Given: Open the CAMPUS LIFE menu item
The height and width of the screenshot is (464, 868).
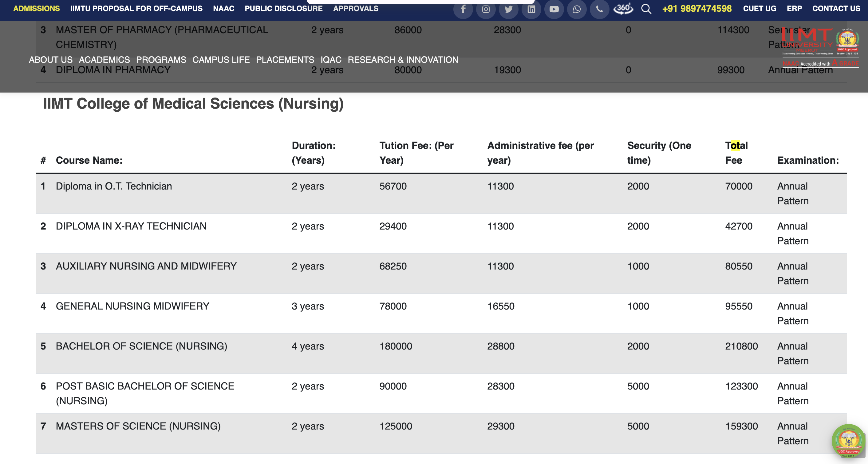Looking at the screenshot, I should pyautogui.click(x=221, y=60).
